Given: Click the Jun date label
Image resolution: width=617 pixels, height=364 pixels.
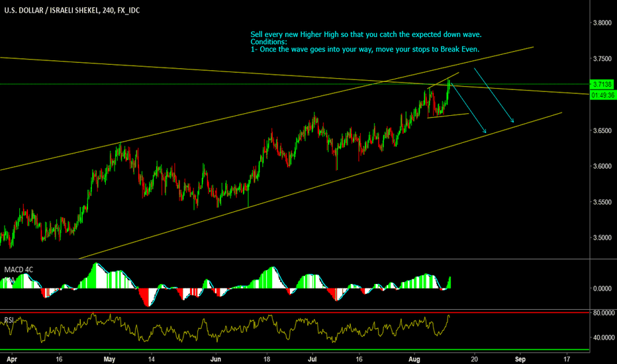Looking at the screenshot, I should 216,359.
